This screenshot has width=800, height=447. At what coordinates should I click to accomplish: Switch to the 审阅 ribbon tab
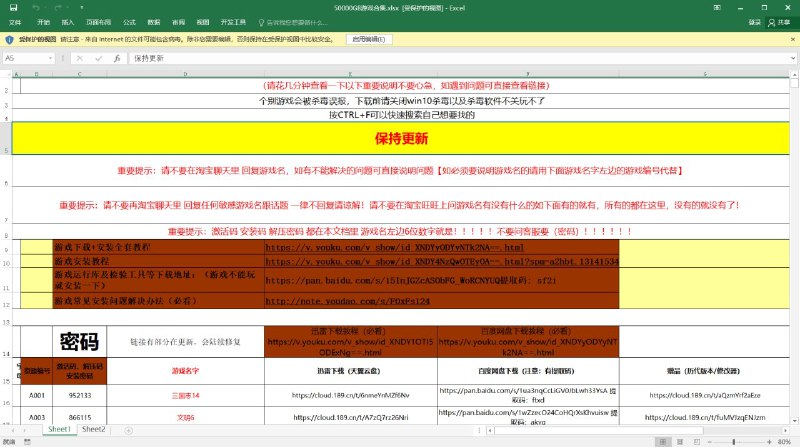178,22
